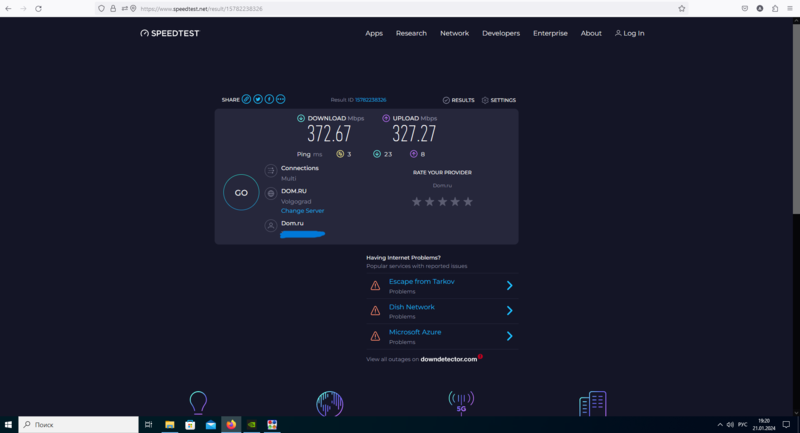Open the Developers menu
The image size is (800, 433).
tap(501, 33)
